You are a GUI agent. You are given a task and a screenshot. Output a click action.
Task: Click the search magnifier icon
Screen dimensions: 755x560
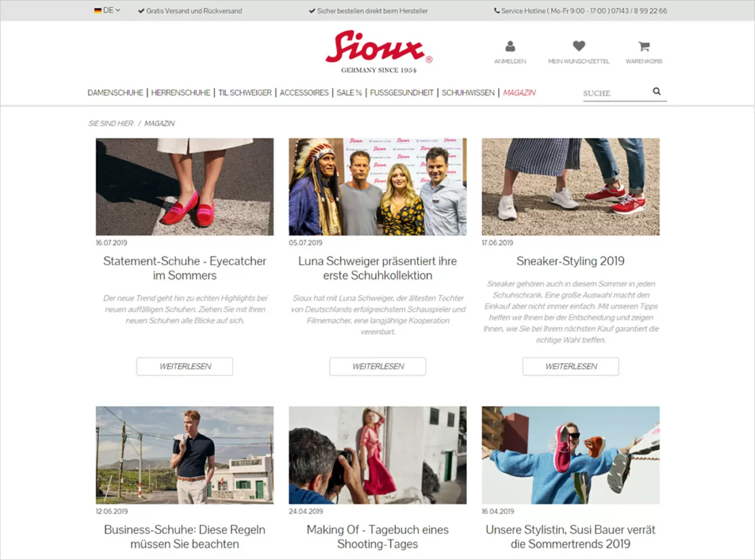click(656, 91)
